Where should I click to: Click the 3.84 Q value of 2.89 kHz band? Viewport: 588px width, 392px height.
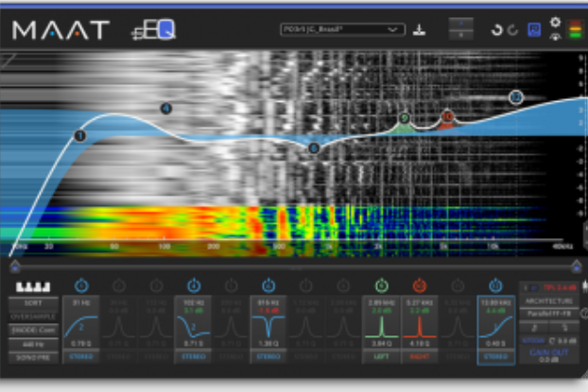pos(381,343)
